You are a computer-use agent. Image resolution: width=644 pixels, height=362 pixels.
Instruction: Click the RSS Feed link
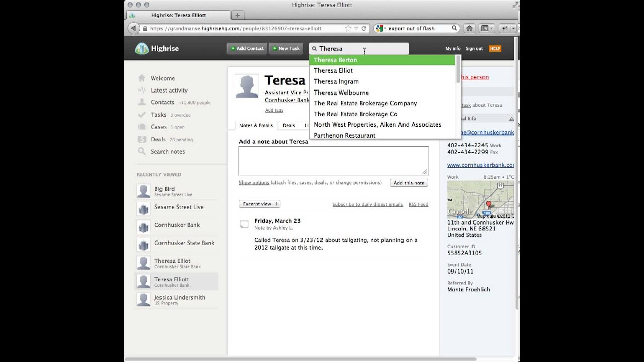click(418, 204)
